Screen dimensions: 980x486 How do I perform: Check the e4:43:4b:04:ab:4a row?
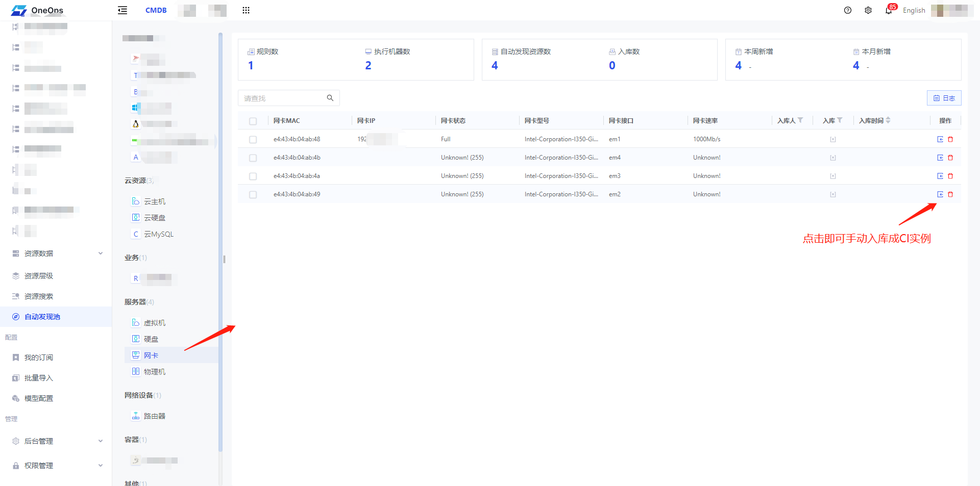coord(253,176)
